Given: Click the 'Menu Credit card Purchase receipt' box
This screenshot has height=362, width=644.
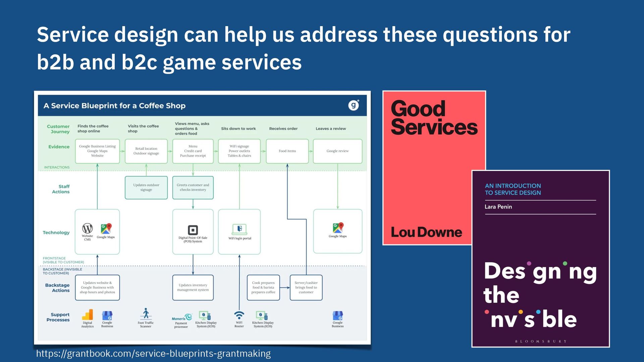Looking at the screenshot, I should tap(193, 151).
